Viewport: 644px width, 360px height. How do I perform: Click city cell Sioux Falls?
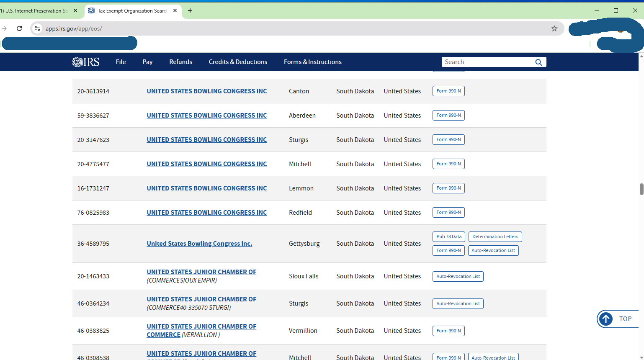(304, 276)
